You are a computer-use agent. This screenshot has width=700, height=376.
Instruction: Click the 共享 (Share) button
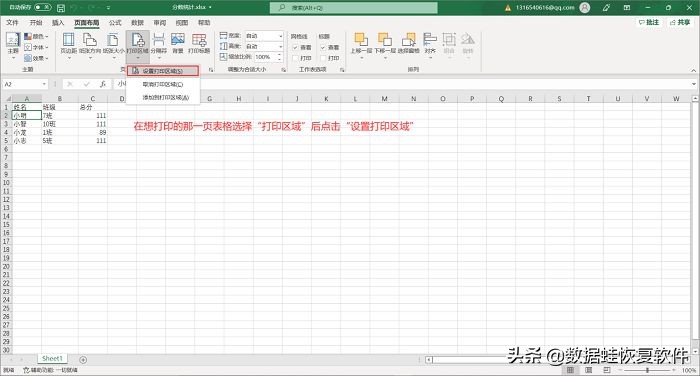pos(680,22)
